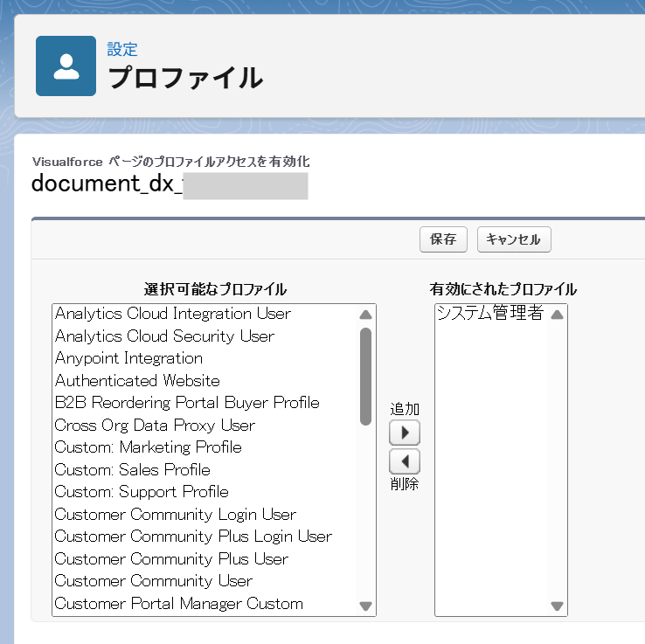Click the 削除 left-arrow button
This screenshot has height=644, width=645.
coord(405,461)
